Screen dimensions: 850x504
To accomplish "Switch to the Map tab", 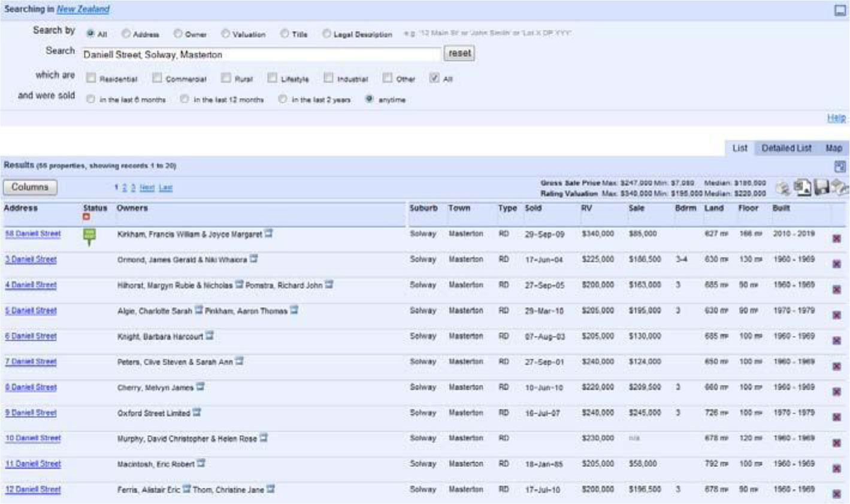I will [x=834, y=148].
